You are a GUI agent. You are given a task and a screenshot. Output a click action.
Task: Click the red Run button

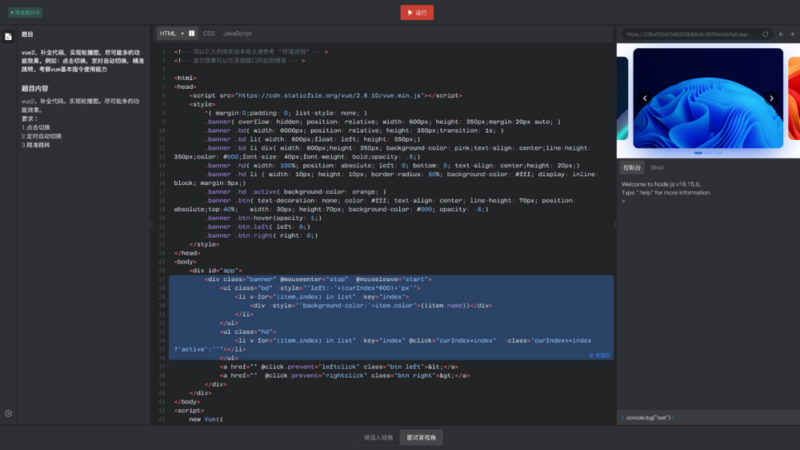[x=416, y=12]
